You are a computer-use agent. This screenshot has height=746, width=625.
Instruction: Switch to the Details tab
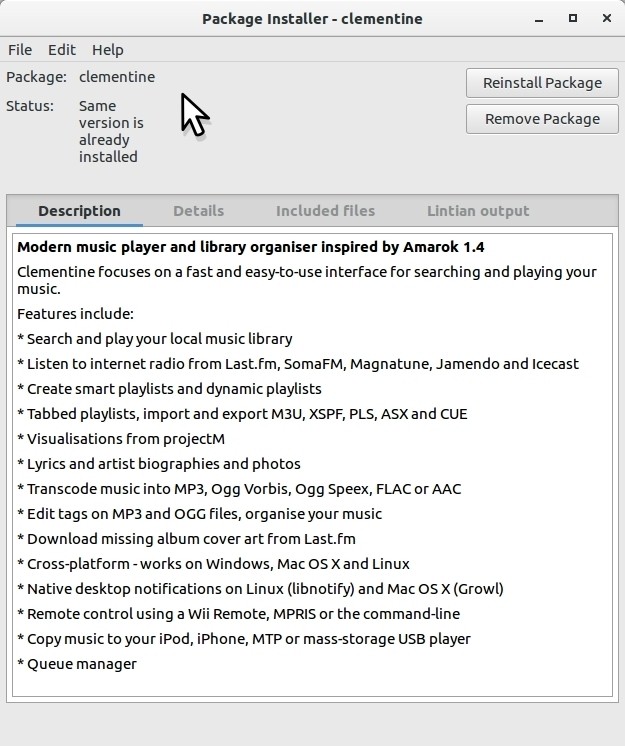(x=198, y=211)
